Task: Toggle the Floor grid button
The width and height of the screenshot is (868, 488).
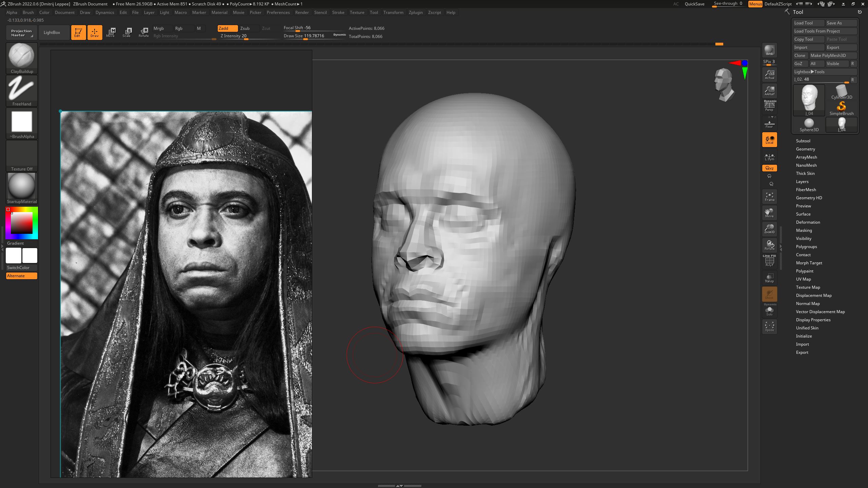Action: (x=769, y=124)
